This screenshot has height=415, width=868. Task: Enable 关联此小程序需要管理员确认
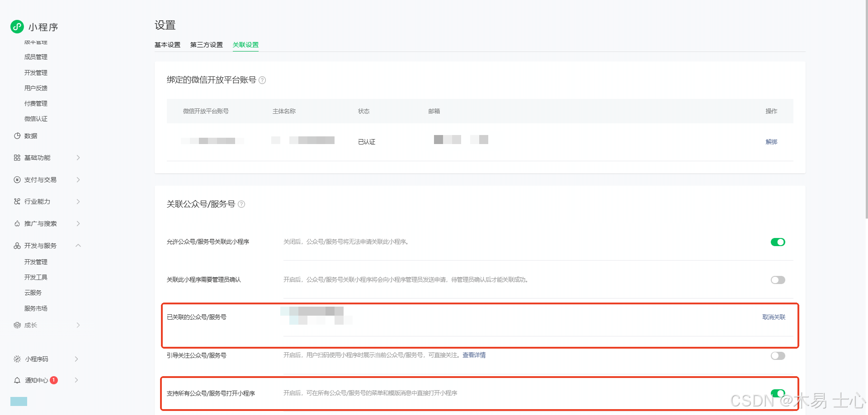pyautogui.click(x=778, y=280)
